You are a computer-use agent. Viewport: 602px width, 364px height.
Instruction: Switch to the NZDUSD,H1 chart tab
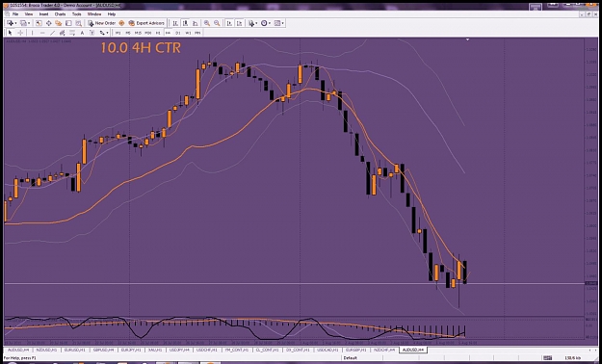(46, 350)
